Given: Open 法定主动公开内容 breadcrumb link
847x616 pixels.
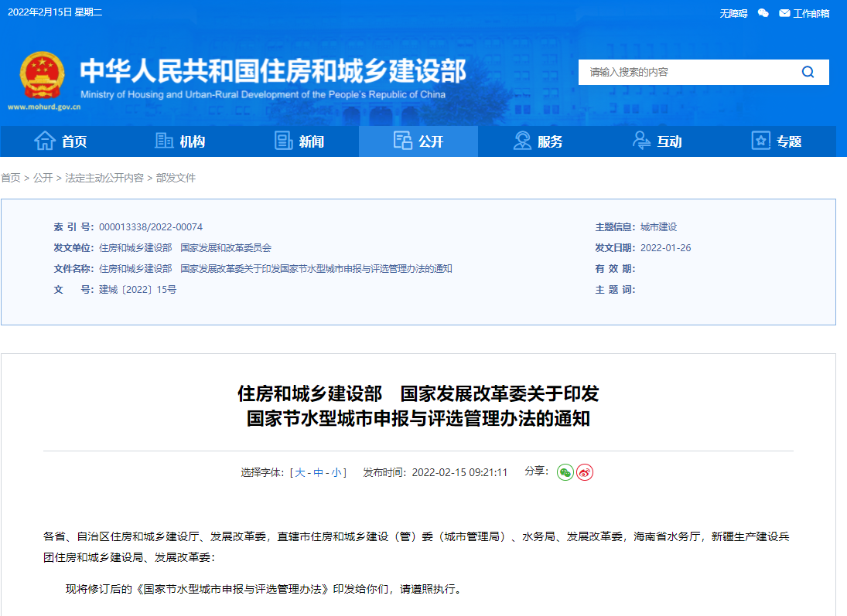Looking at the screenshot, I should click(x=104, y=178).
